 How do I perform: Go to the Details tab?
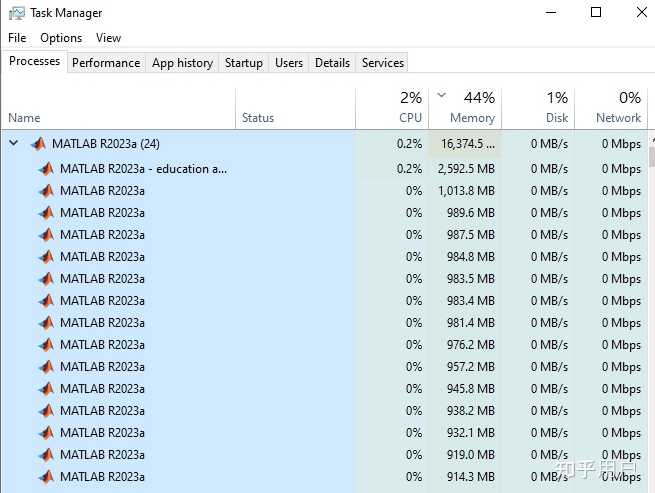333,63
